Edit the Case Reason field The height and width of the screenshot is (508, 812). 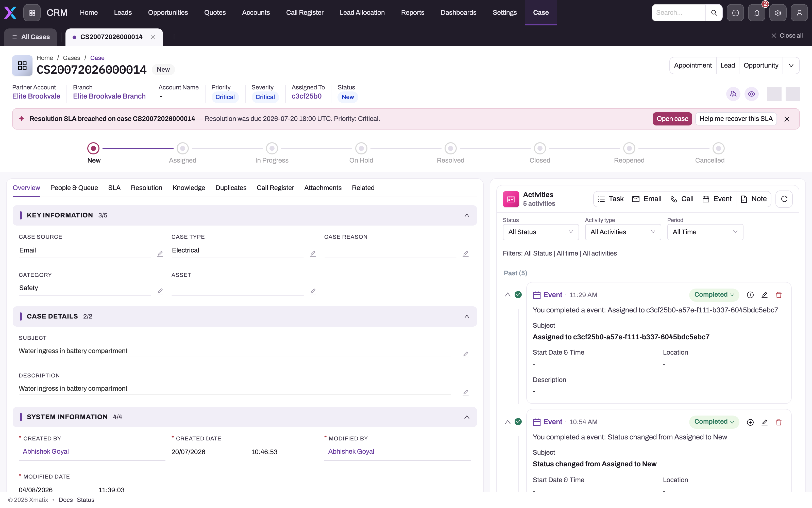(465, 254)
